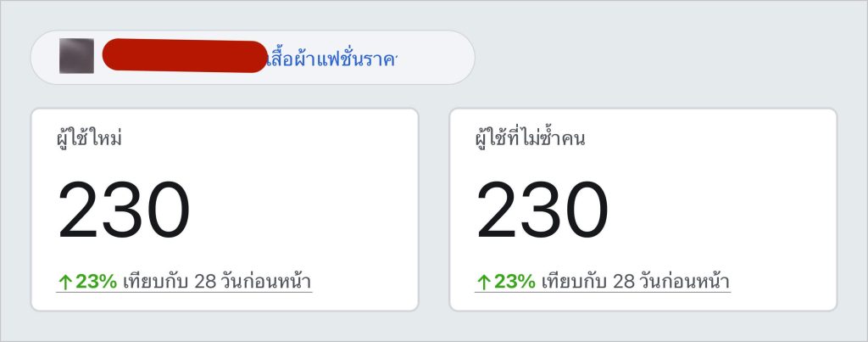868x342 pixels.
Task: Click number 28 in ผู้ใช้ที่ไม่ซ้ำคน comparison text
Action: coord(623,282)
